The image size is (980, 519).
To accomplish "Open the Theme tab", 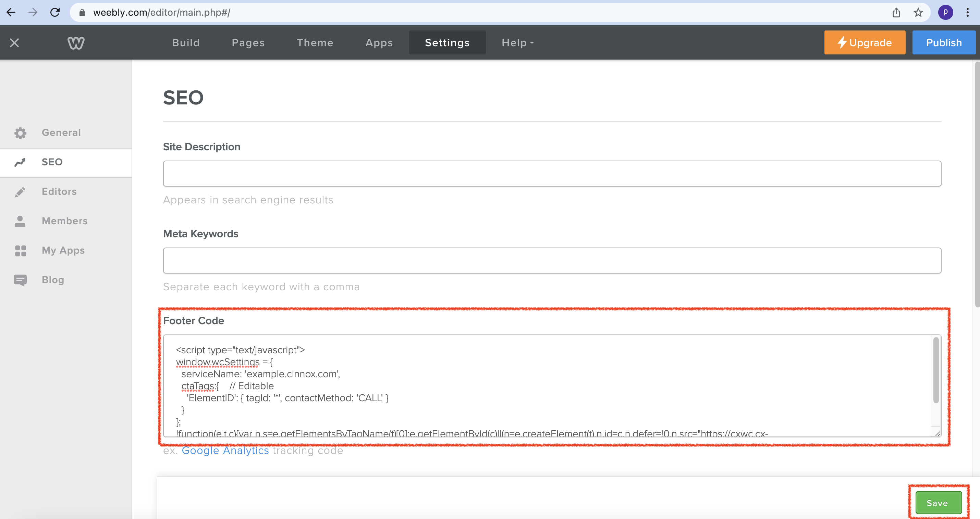I will [x=315, y=42].
